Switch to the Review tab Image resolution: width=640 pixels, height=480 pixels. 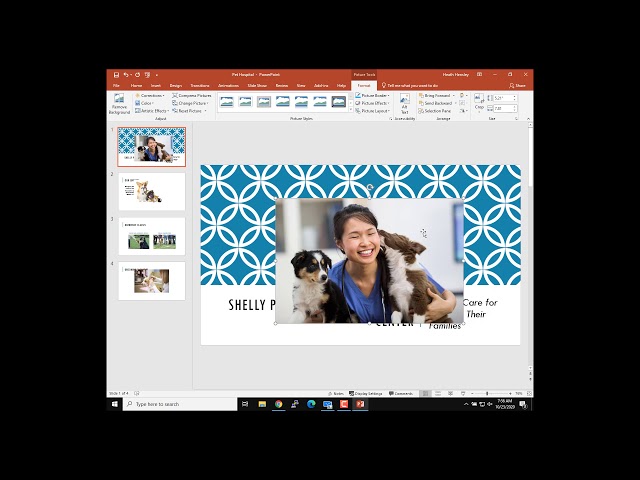pos(282,86)
